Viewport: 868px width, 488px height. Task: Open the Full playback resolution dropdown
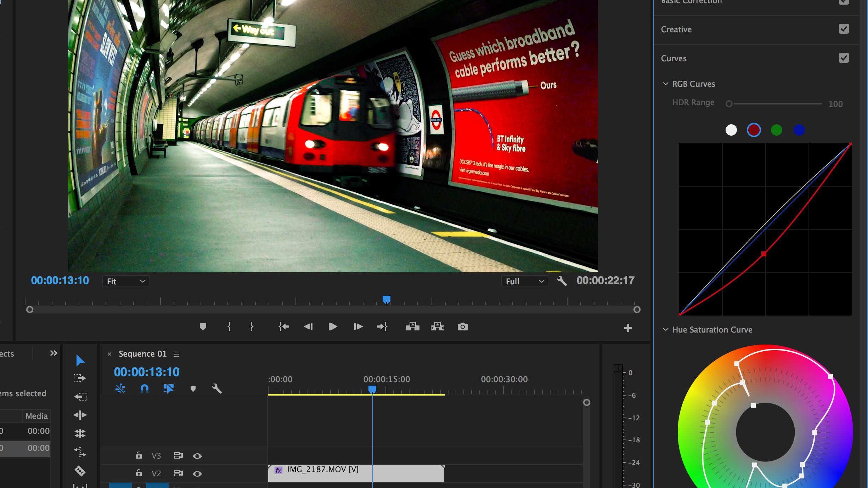pos(524,281)
